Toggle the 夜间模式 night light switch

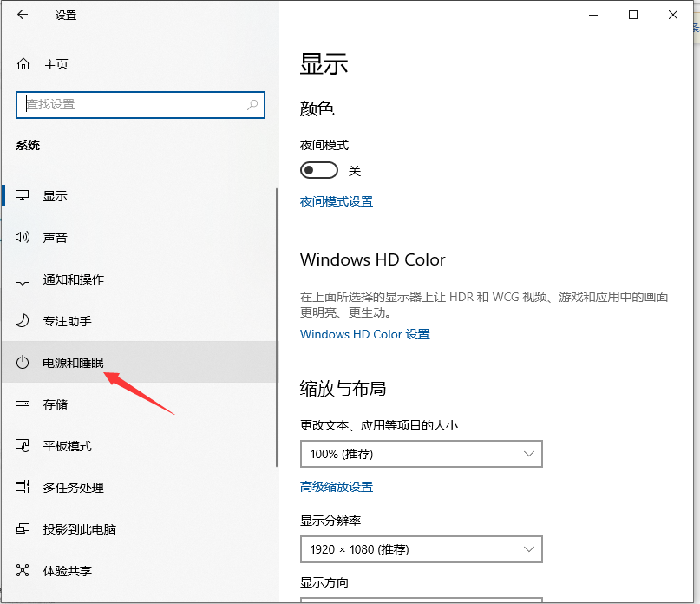coord(318,169)
